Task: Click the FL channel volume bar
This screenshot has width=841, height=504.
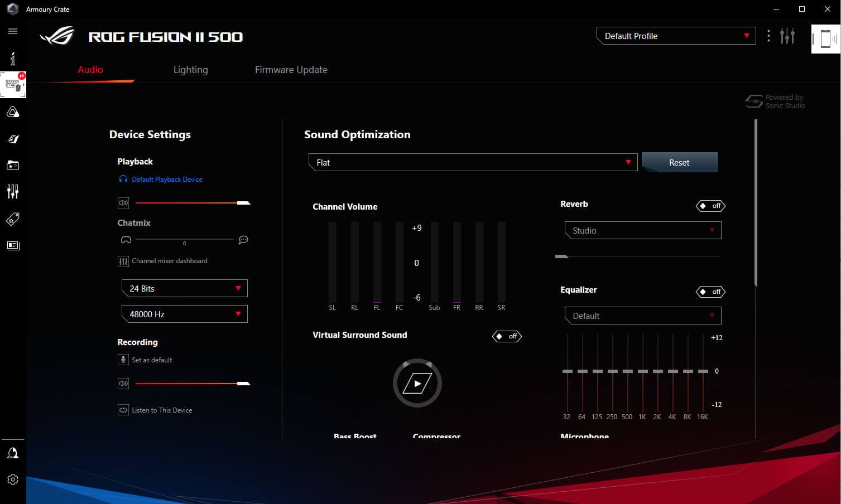Action: point(377,262)
